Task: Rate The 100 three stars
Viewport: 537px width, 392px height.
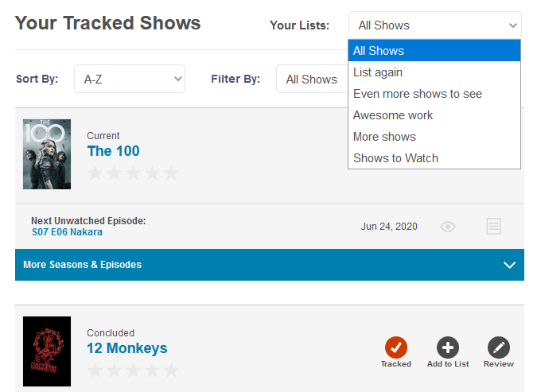Action: click(133, 173)
